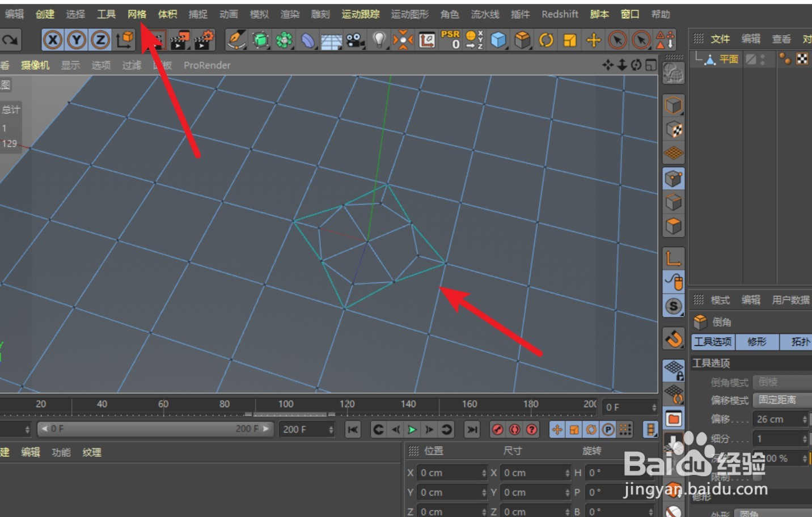
Task: Click the axis mode L-shaped icon
Action: point(674,258)
